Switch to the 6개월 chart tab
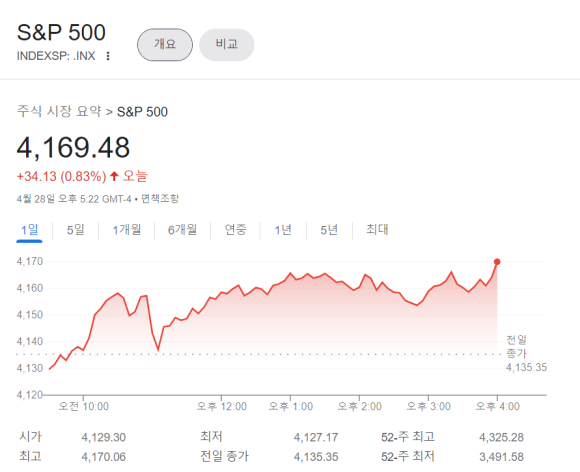The image size is (580, 472). click(182, 230)
